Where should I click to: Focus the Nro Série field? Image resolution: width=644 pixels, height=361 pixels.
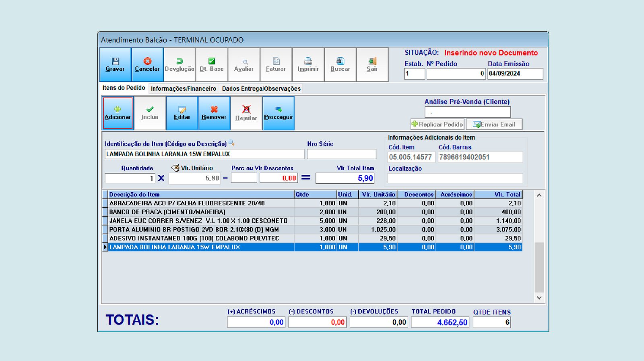341,154
